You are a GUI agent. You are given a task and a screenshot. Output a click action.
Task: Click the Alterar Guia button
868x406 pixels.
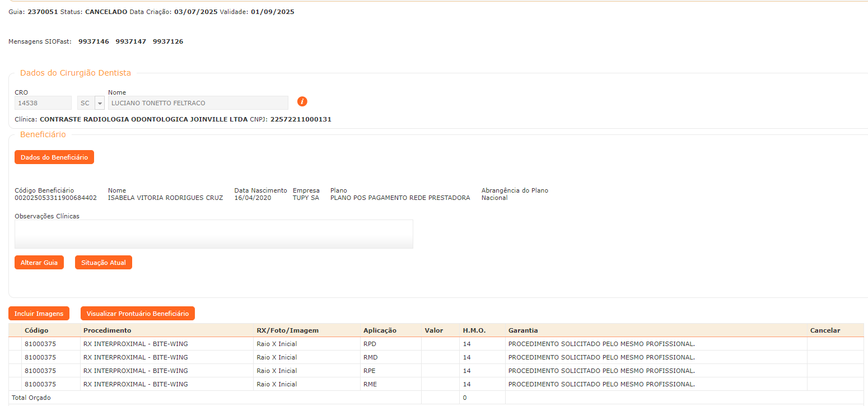point(39,263)
